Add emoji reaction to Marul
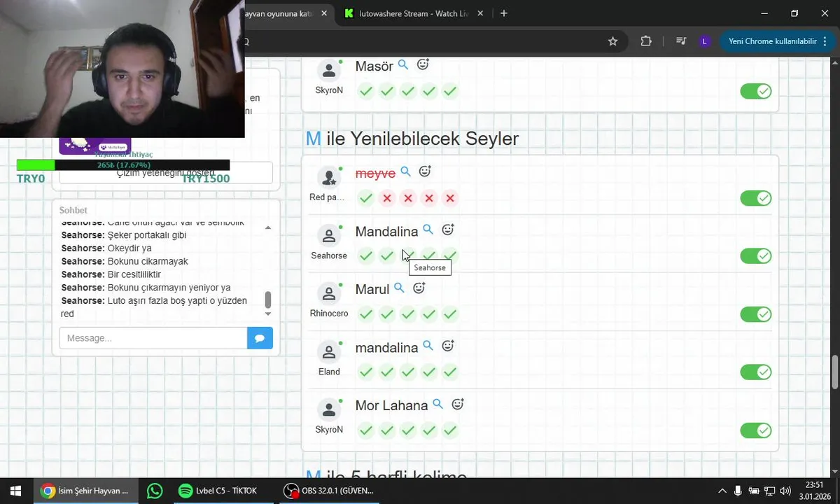Image resolution: width=840 pixels, height=504 pixels. 419,288
